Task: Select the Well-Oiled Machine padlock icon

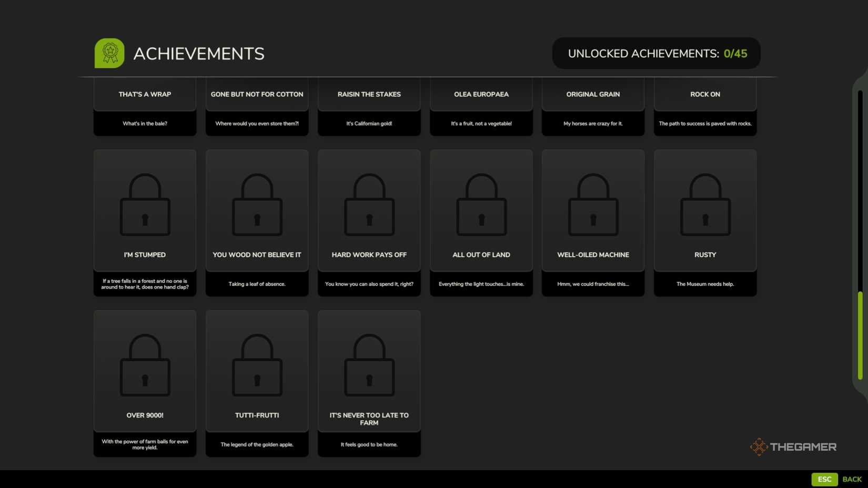Action: click(593, 205)
